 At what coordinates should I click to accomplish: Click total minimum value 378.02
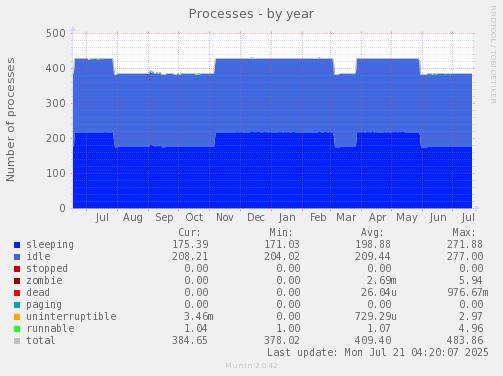pos(282,340)
